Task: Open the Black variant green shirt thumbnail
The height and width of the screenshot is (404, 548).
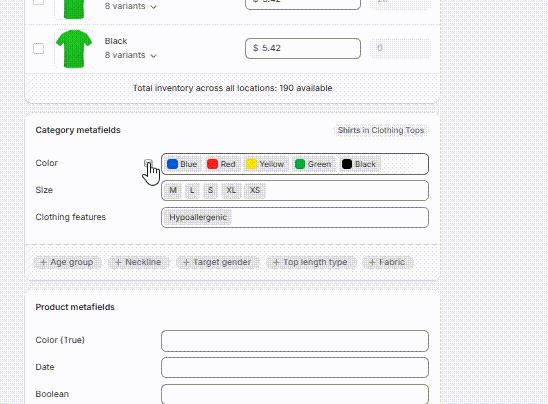Action: [74, 49]
